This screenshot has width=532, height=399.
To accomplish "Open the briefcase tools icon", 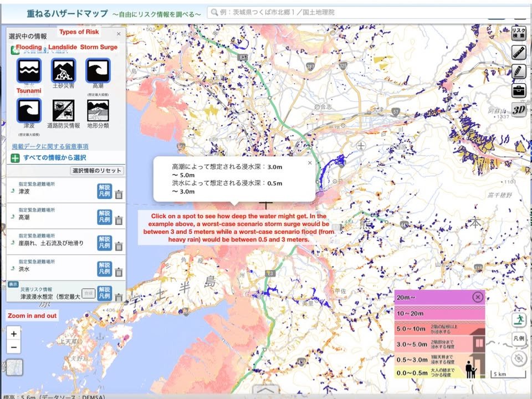I will pyautogui.click(x=519, y=90).
